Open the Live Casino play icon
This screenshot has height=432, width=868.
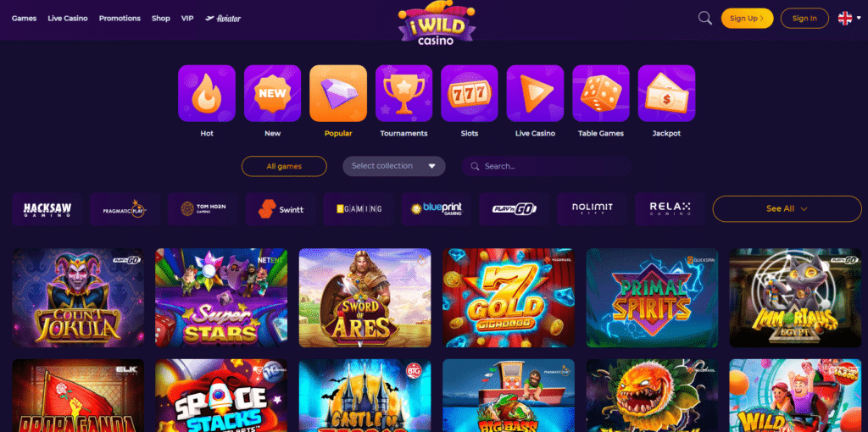point(535,93)
